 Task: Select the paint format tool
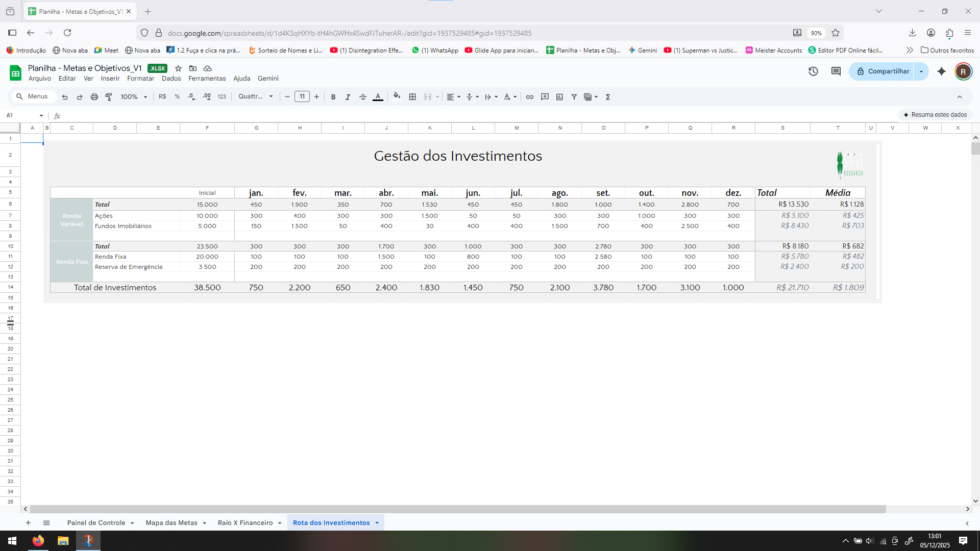coord(109,97)
